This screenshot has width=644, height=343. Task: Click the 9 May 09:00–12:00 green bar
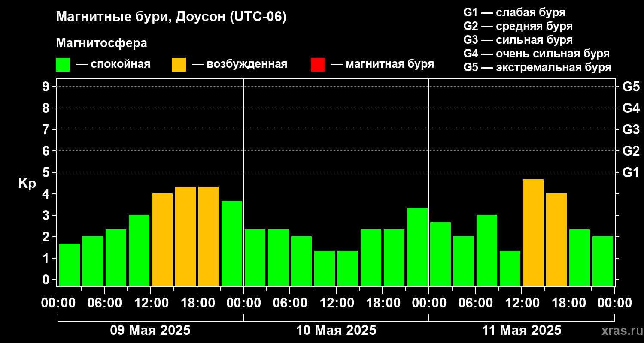139,250
